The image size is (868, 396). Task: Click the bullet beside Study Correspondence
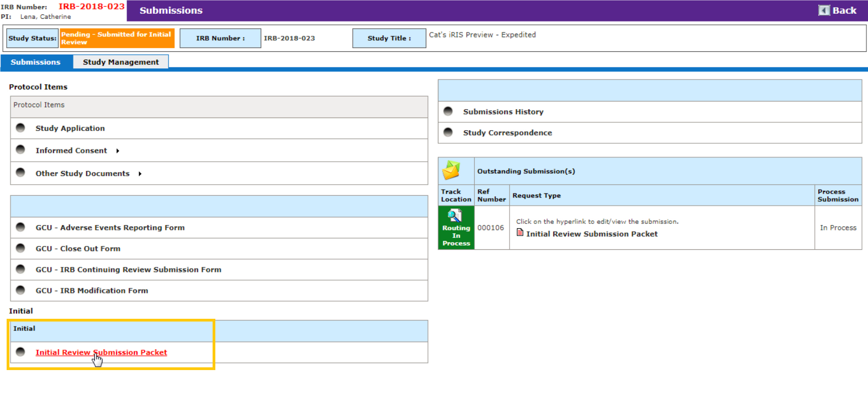click(x=448, y=132)
